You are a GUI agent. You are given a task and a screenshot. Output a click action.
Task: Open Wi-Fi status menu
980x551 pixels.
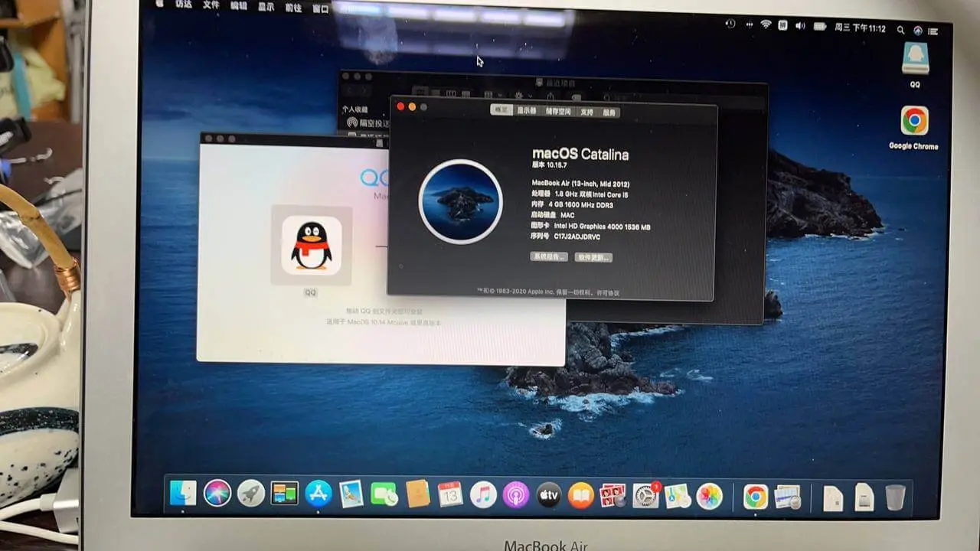(766, 25)
